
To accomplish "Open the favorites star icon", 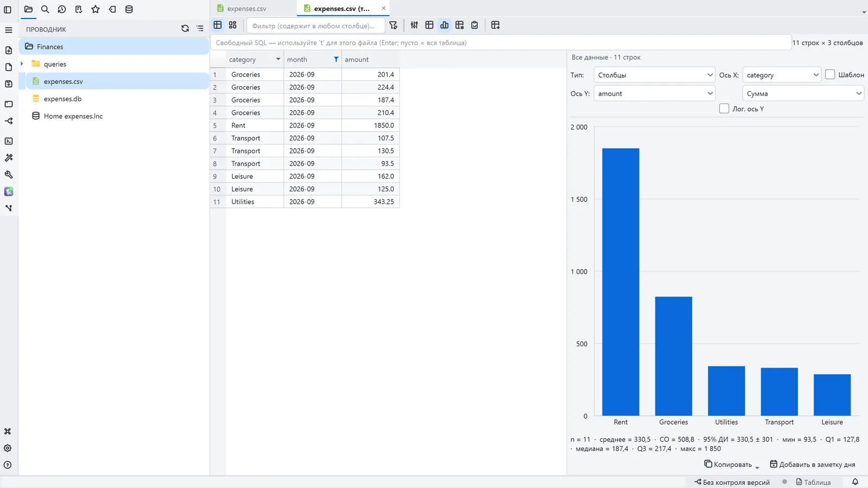I will (x=95, y=9).
